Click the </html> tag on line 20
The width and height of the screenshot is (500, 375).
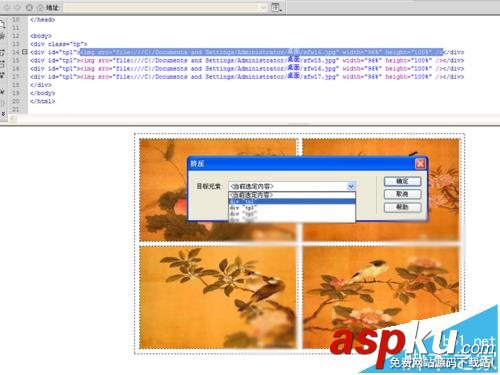(x=42, y=101)
